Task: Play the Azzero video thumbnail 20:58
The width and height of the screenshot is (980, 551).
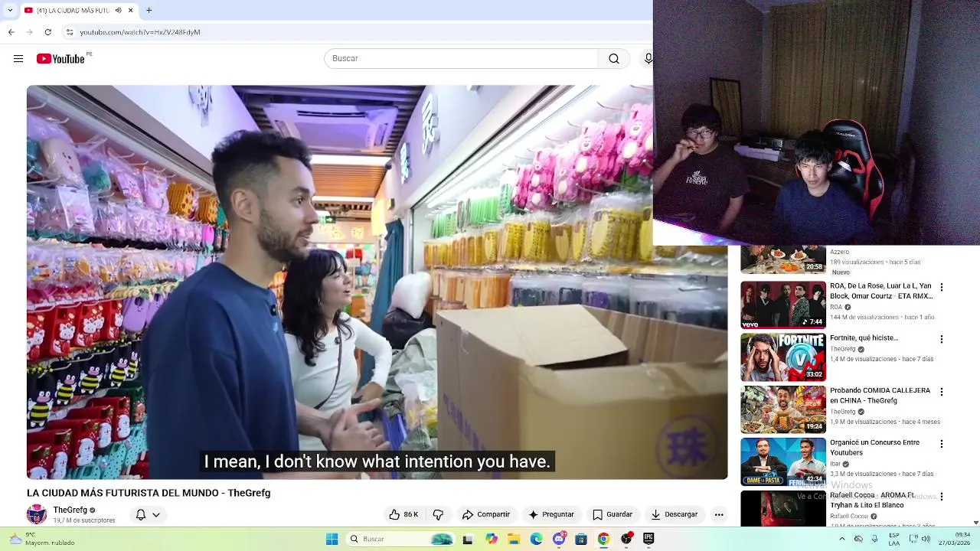Action: (782, 259)
